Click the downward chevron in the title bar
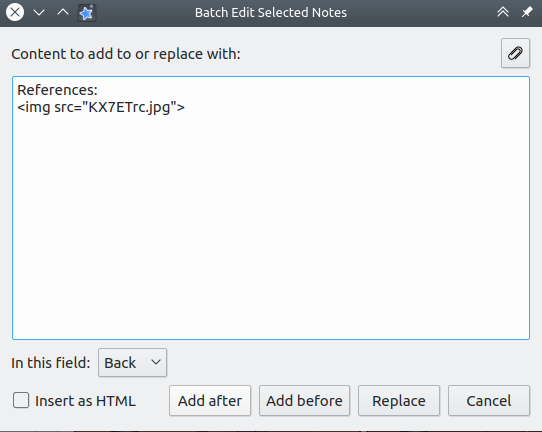The width and height of the screenshot is (542, 432). pos(39,13)
